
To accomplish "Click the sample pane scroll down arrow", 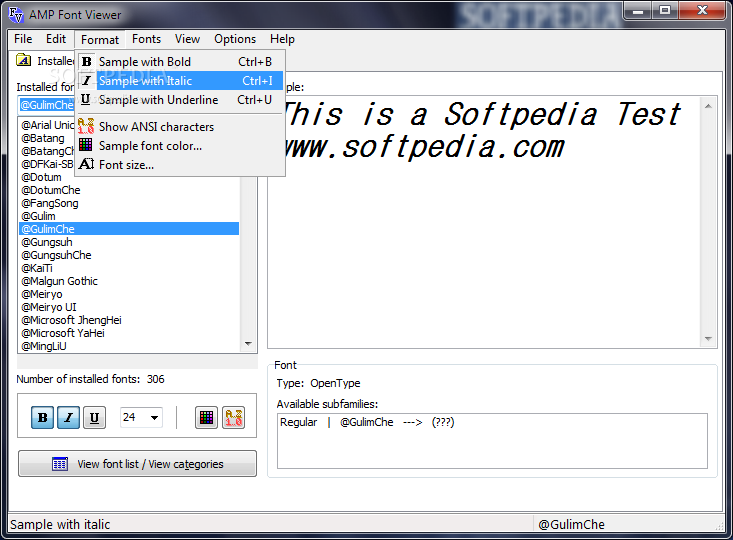I will point(708,338).
